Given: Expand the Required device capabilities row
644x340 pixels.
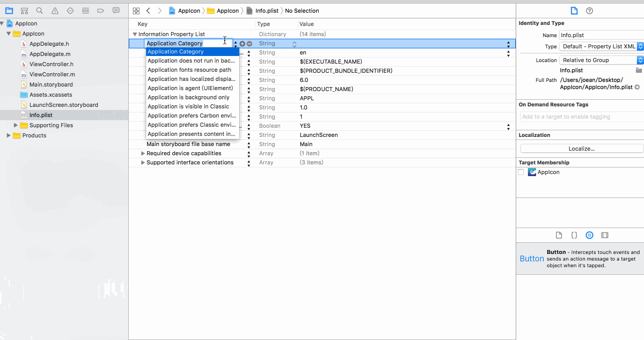Looking at the screenshot, I should tap(143, 153).
